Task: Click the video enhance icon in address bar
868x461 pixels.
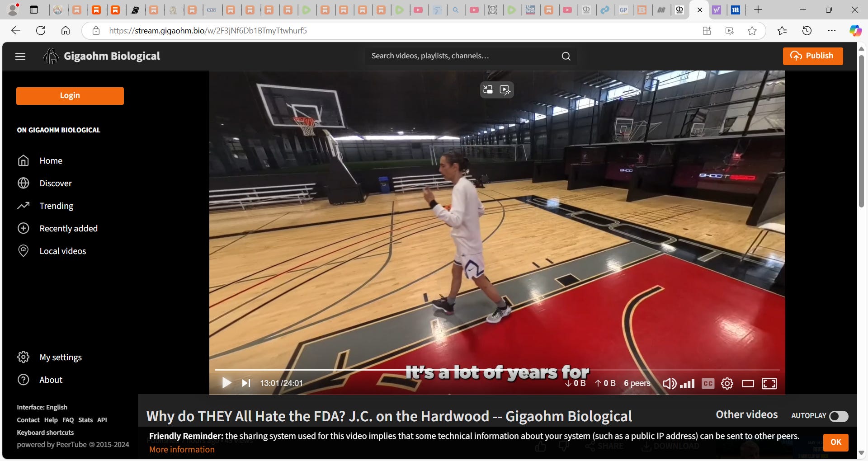Action: 729,31
